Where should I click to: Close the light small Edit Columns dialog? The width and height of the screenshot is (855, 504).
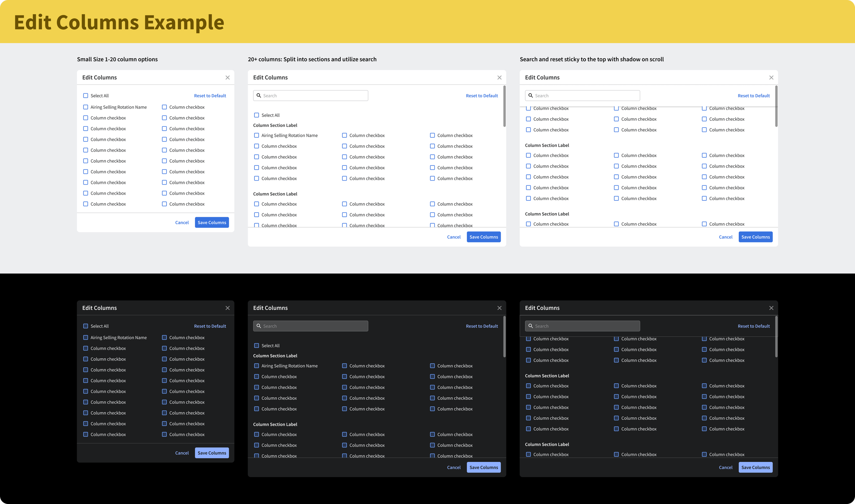pos(227,78)
